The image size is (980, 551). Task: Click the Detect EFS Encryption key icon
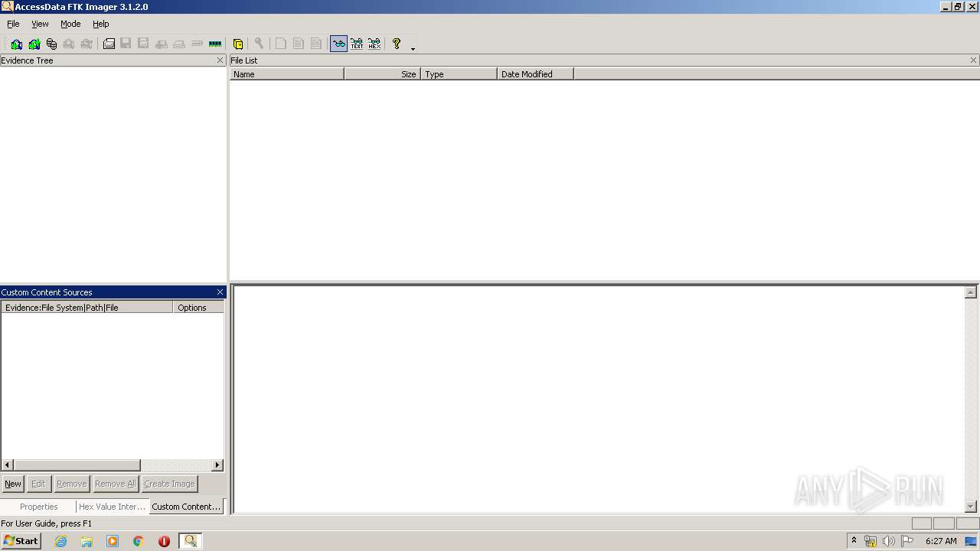(x=259, y=44)
